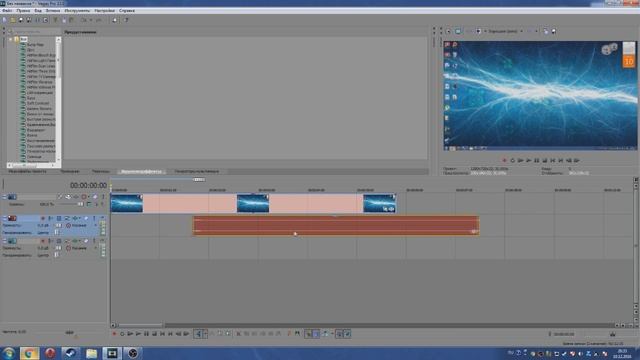Image resolution: width=640 pixels, height=360 pixels.
Task: Click Play from start in timeline transport
Action: [130, 334]
